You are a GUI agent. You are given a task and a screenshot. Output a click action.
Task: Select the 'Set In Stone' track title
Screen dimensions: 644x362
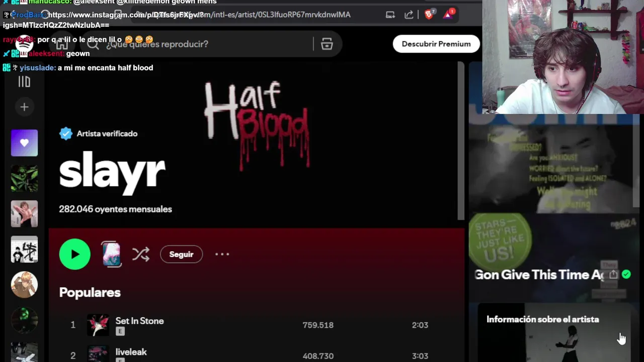[139, 321]
